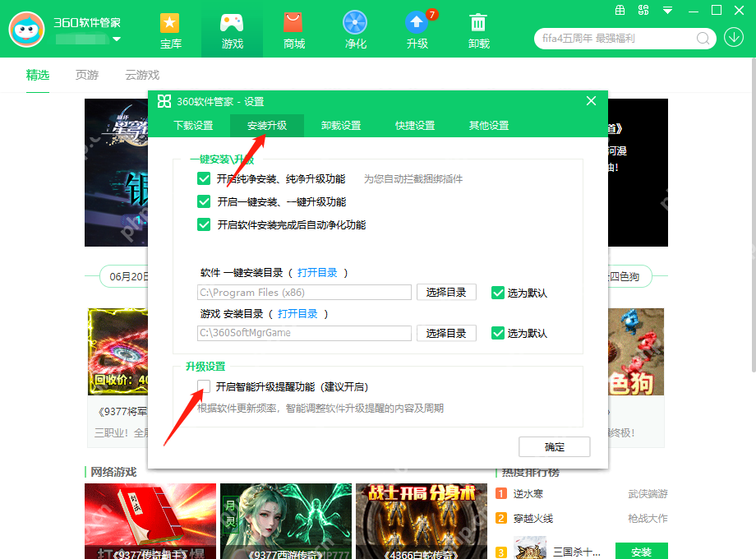Switch to 安装升级 tab
Image resolution: width=756 pixels, height=559 pixels.
267,126
